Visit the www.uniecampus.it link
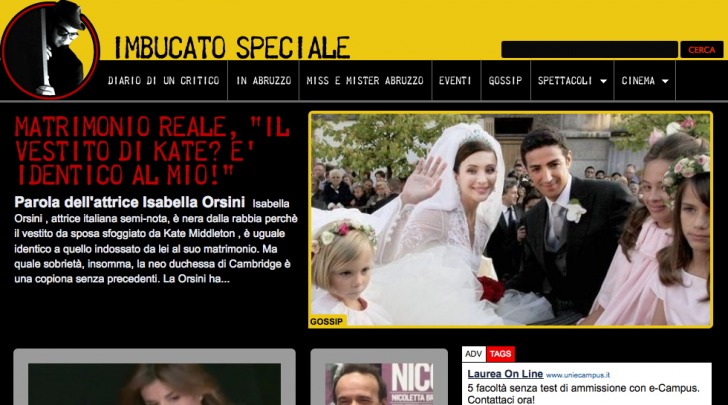This screenshot has width=728, height=405. point(578,375)
